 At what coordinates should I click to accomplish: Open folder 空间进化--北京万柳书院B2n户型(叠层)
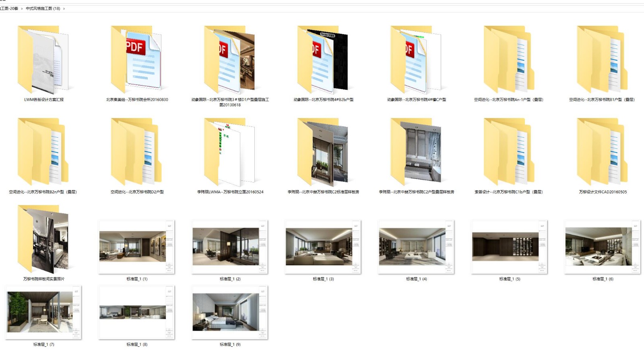pos(43,151)
